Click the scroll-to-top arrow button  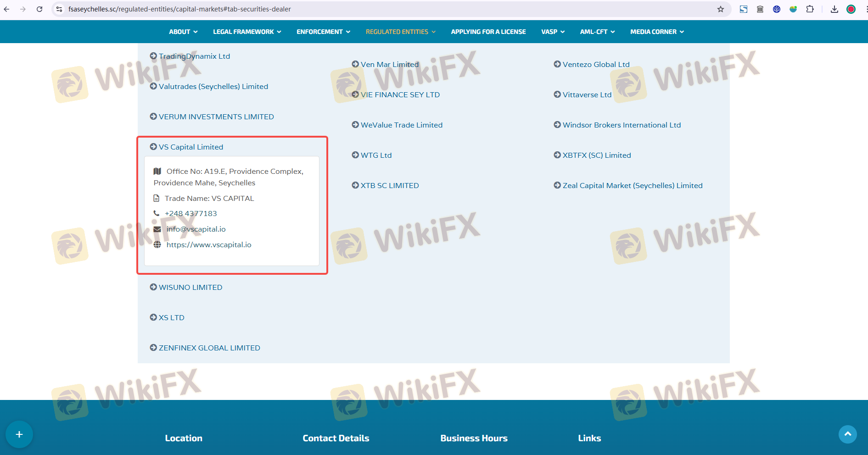pos(847,434)
